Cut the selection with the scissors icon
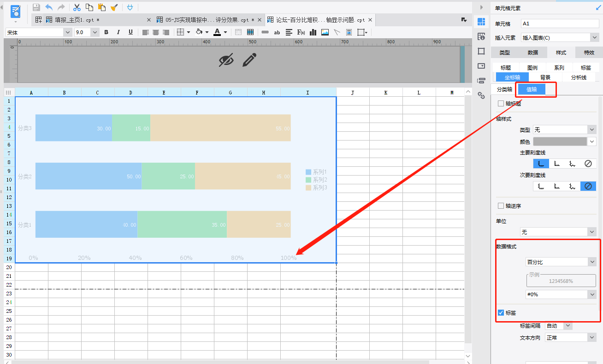Viewport: 603px width, 364px height. coord(77,7)
